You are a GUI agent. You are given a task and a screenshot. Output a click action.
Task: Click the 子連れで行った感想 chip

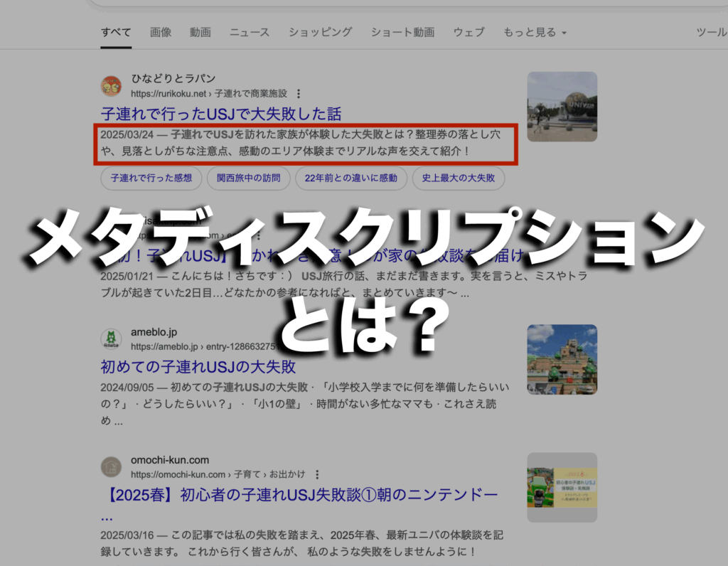(151, 178)
